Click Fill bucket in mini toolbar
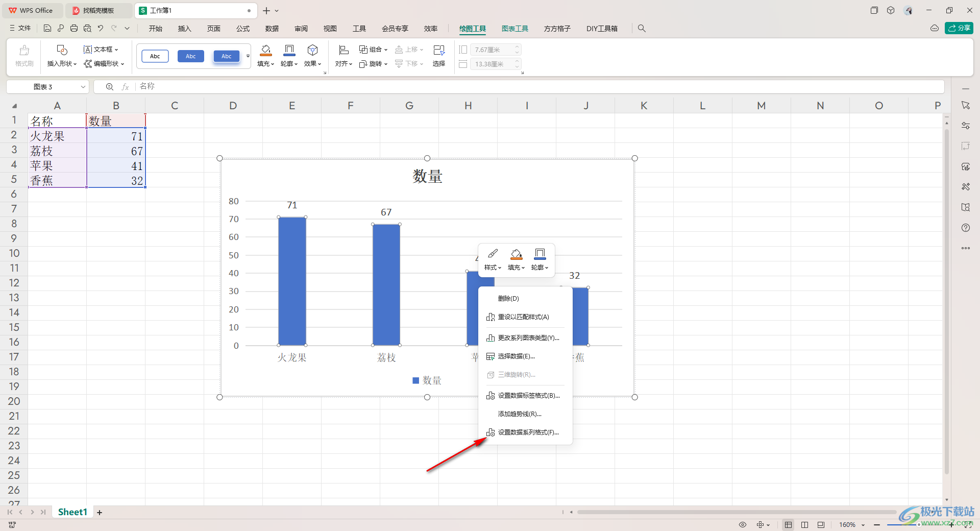 coord(516,260)
